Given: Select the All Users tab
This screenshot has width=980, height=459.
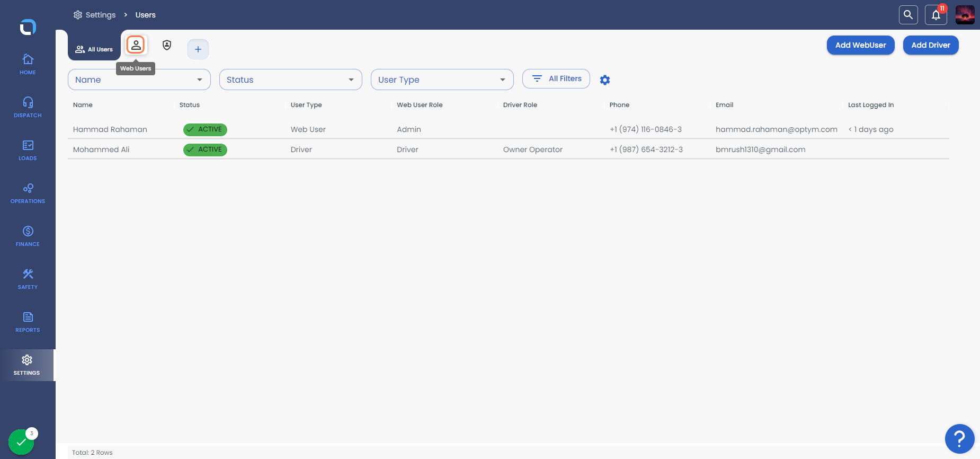Looking at the screenshot, I should 94,49.
